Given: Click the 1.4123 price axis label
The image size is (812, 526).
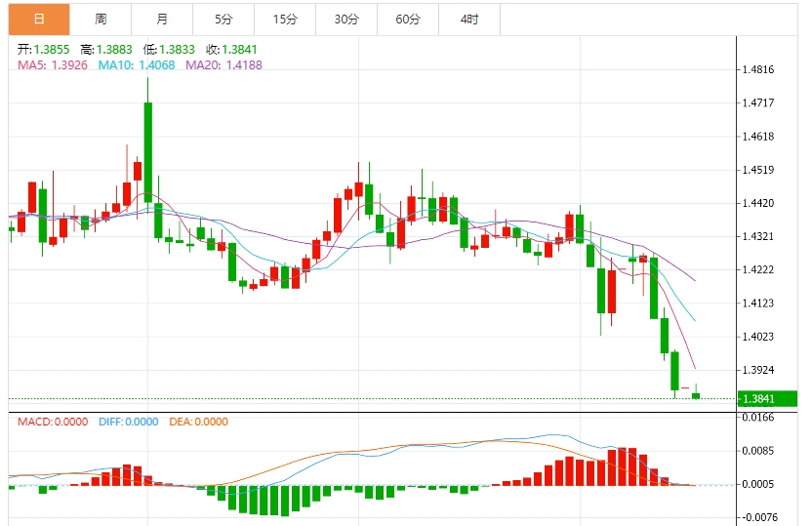Looking at the screenshot, I should (x=758, y=303).
